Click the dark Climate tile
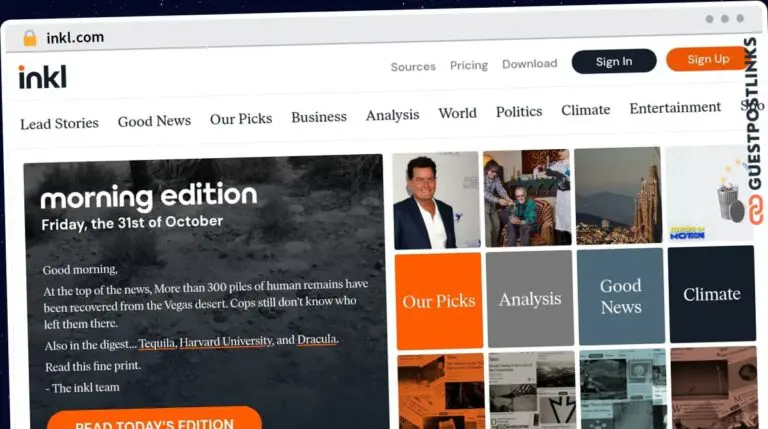 [x=712, y=294]
